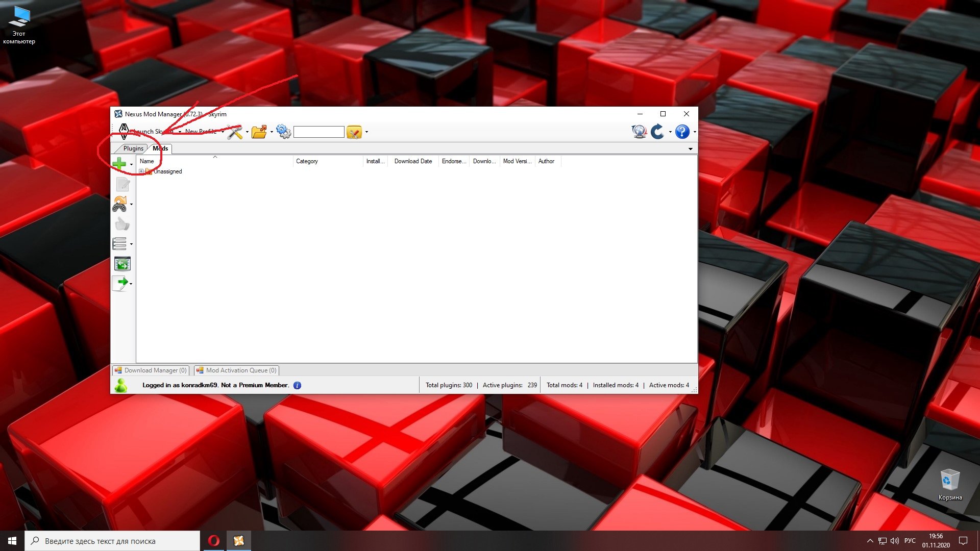Click the category list view icon

click(x=119, y=244)
